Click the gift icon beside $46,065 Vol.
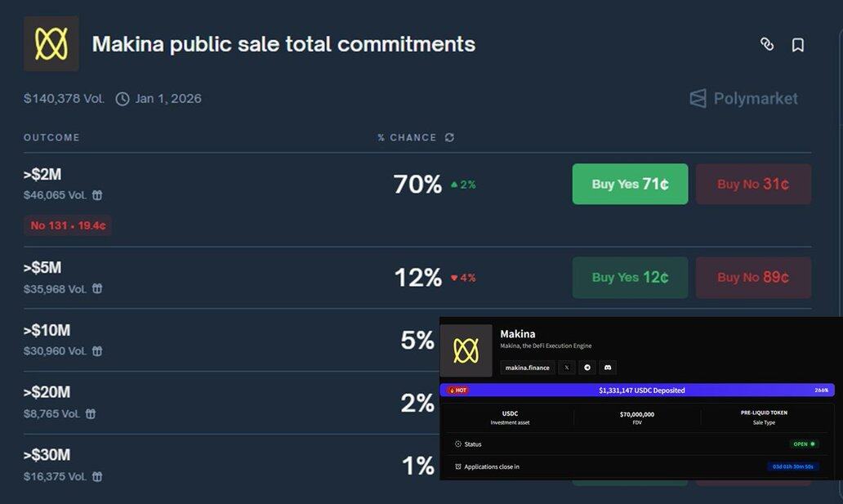843x504 pixels. (x=97, y=195)
